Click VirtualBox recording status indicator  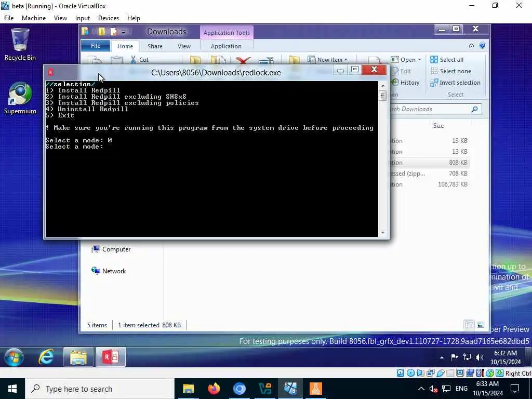(470, 373)
